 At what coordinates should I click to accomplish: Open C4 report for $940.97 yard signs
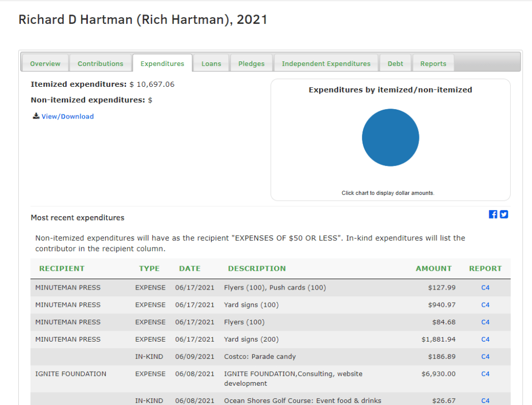[485, 305]
